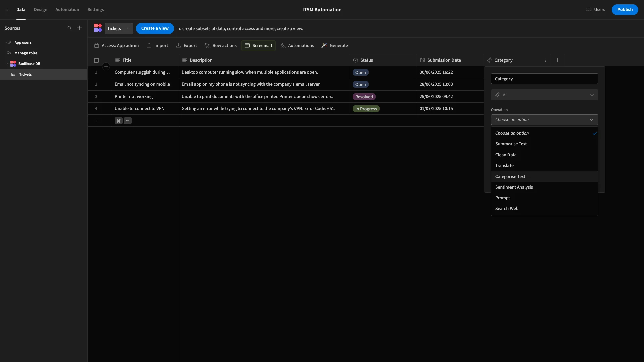Open Category column three-dot menu

click(546, 60)
